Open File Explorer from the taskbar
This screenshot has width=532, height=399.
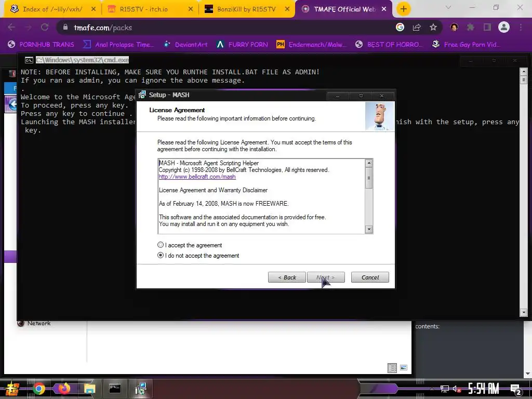[x=89, y=389]
